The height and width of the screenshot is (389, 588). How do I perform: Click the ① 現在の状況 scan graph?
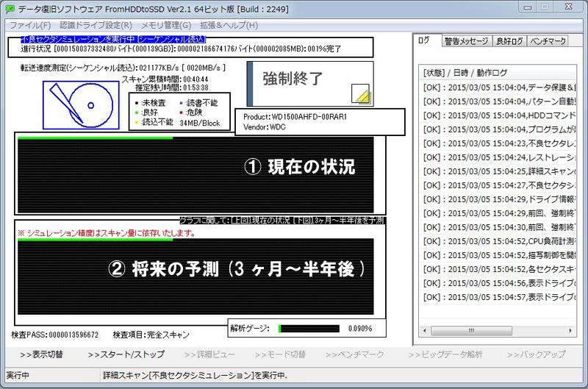195,174
